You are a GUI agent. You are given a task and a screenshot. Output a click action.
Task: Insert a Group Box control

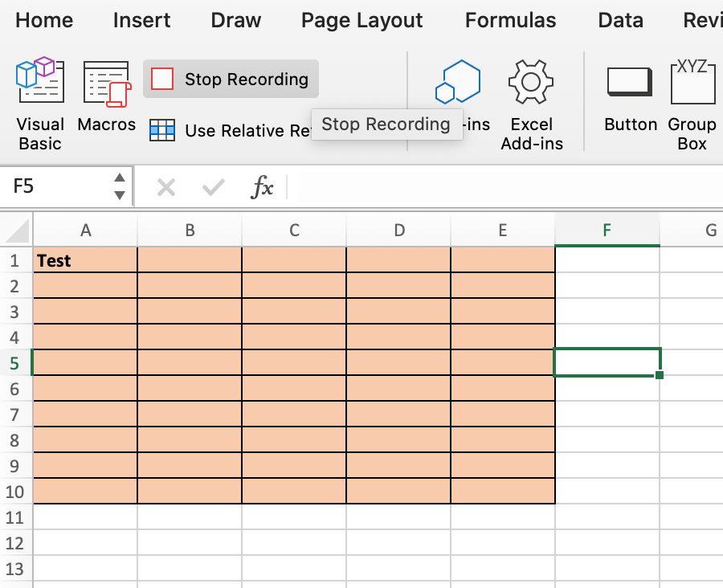pos(692,104)
